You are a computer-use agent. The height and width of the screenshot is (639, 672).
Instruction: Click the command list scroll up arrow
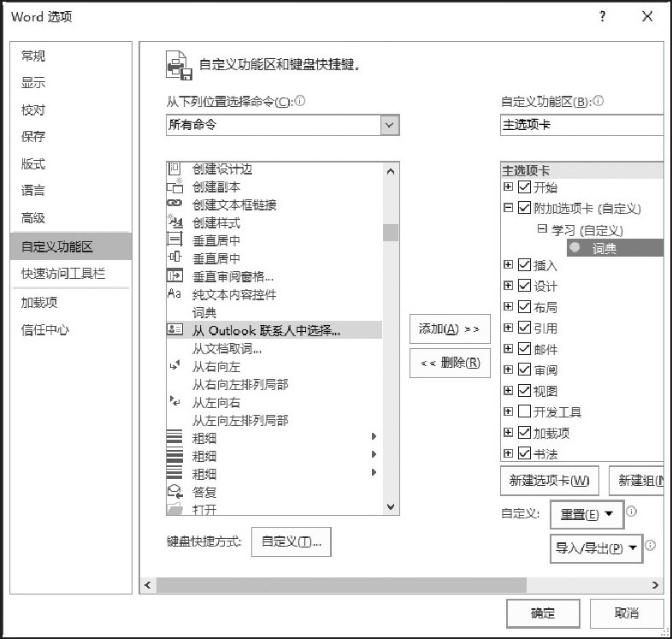pyautogui.click(x=391, y=172)
